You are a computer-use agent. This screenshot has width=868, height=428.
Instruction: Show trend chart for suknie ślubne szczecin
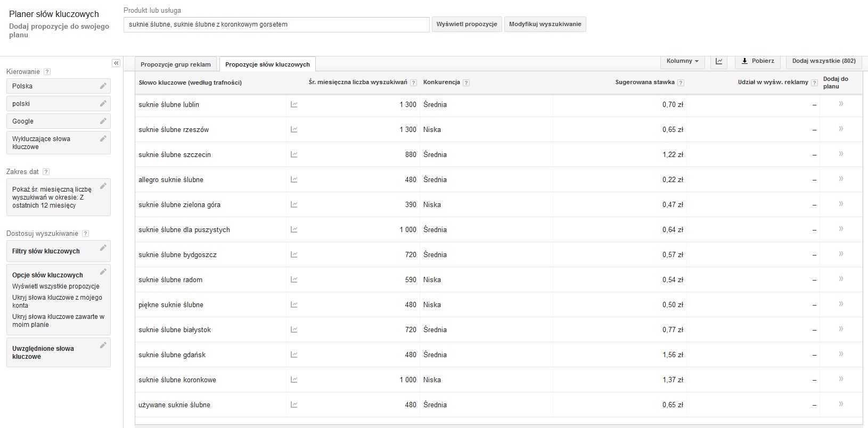(x=294, y=154)
